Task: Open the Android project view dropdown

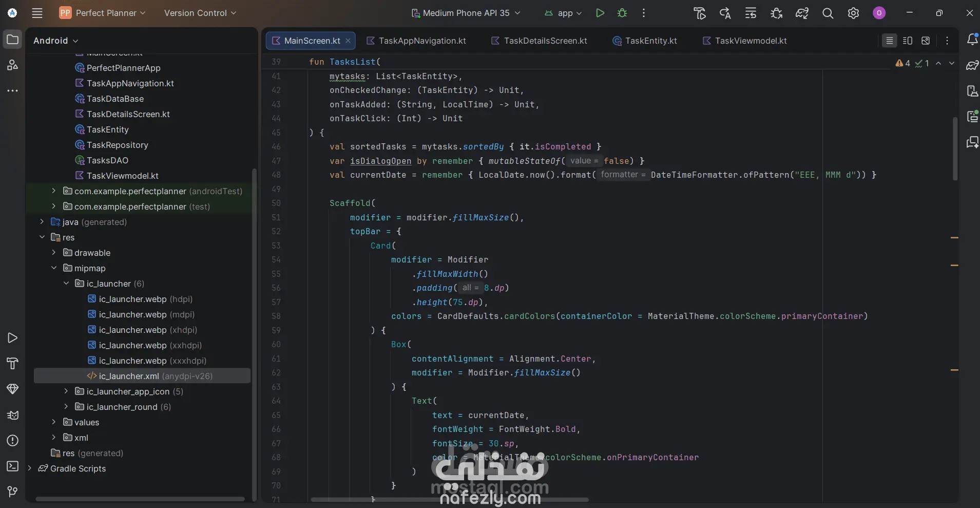Action: point(55,41)
